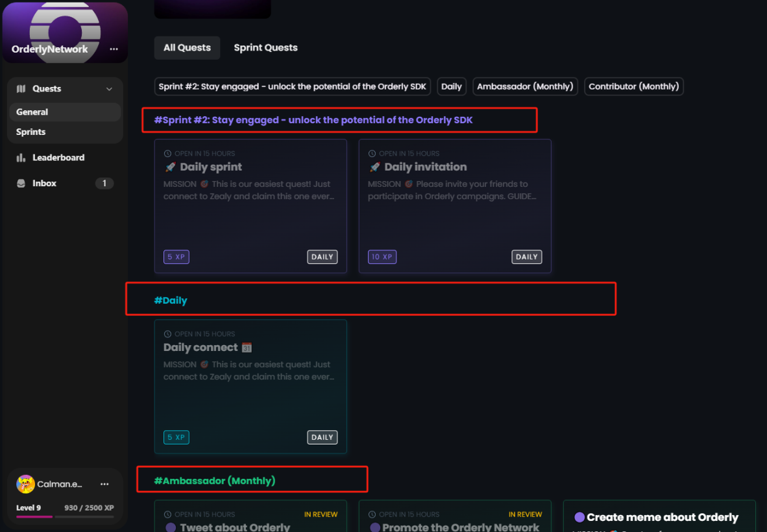Switch to the All Quests tab
This screenshot has height=532, width=767.
tap(187, 47)
